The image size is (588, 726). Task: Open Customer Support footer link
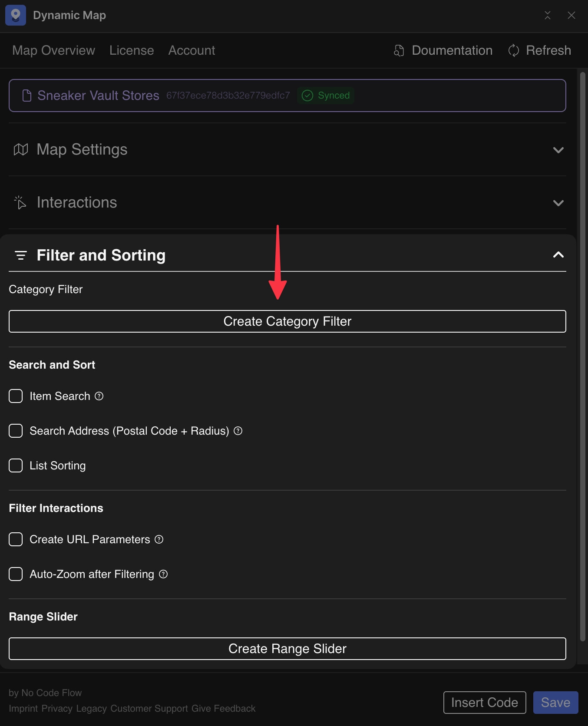click(149, 709)
